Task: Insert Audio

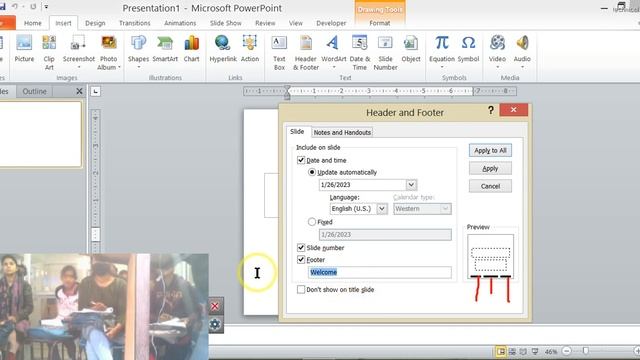Action: [522, 51]
